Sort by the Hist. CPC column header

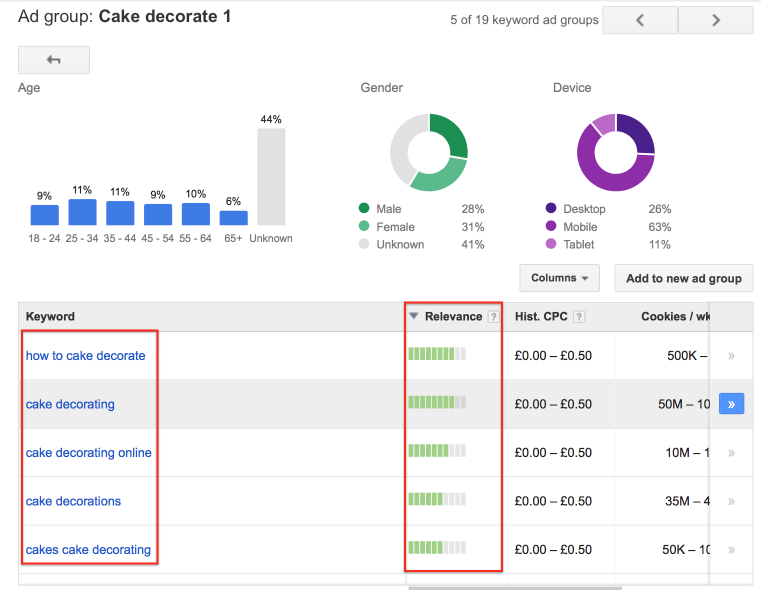pyautogui.click(x=541, y=316)
